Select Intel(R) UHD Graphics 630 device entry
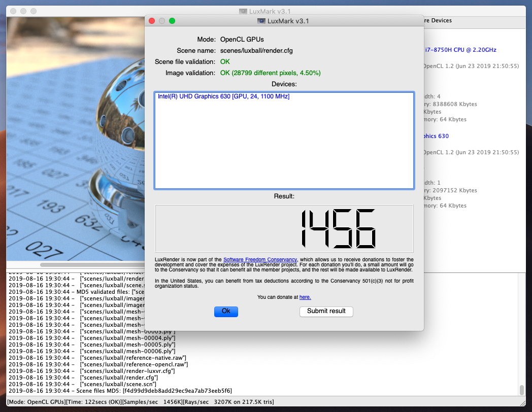This screenshot has width=532, height=412. click(x=223, y=96)
